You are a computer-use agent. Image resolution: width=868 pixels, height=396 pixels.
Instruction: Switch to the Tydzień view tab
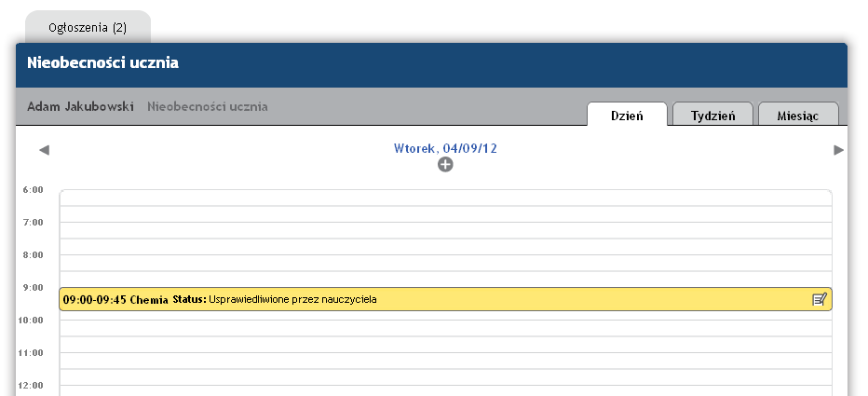(x=713, y=115)
